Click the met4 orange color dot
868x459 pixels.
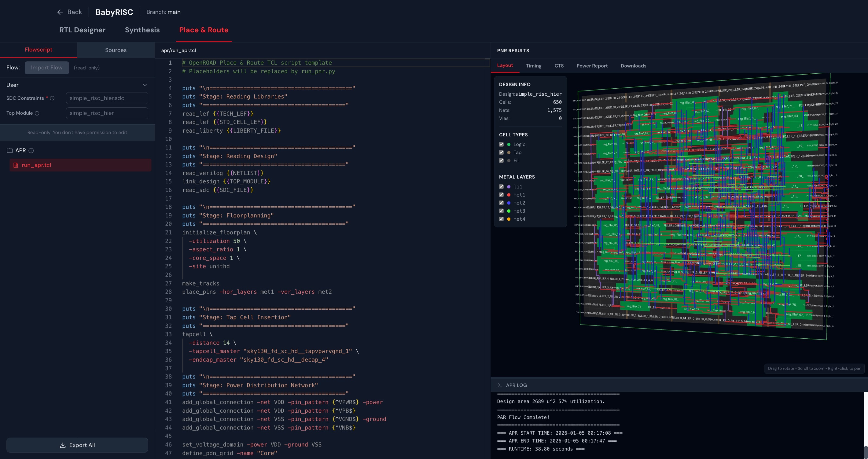point(509,219)
